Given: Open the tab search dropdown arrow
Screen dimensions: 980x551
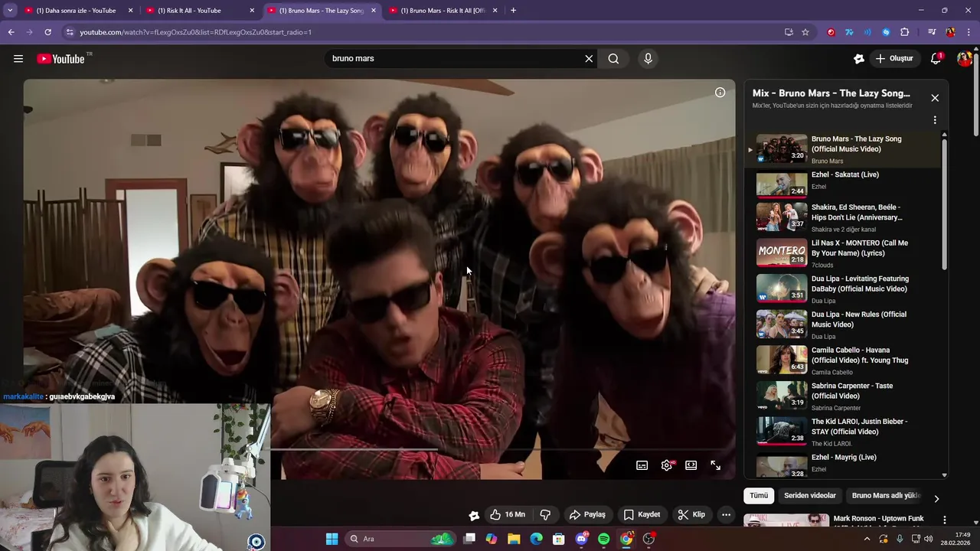Looking at the screenshot, I should click(x=10, y=11).
